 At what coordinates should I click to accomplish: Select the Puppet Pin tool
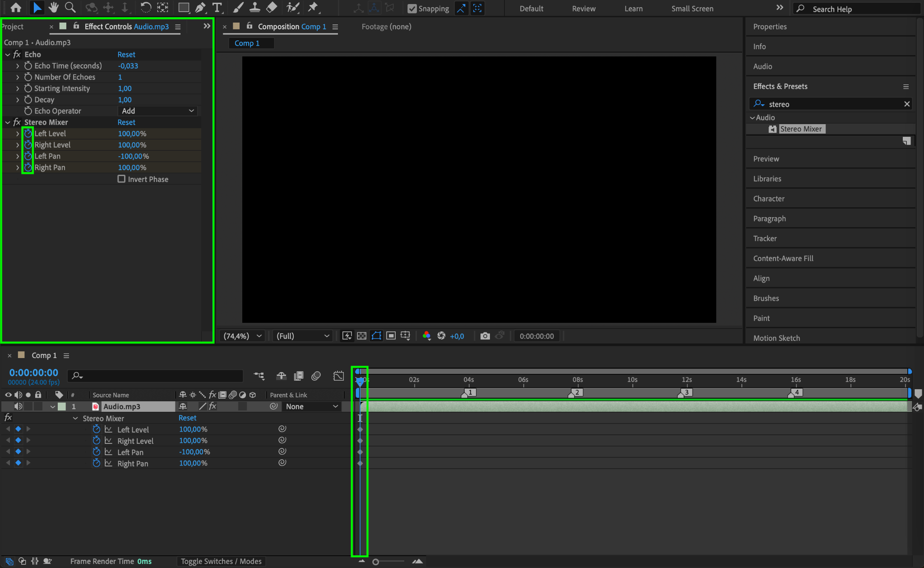313,8
